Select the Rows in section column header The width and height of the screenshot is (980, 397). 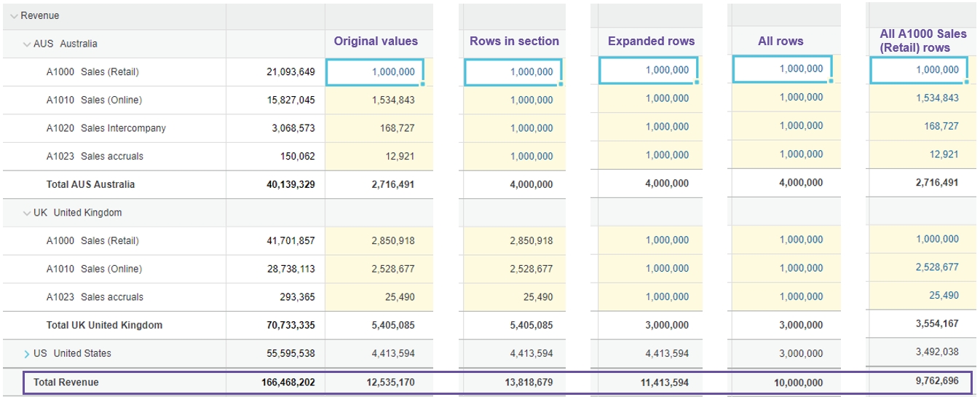click(514, 42)
